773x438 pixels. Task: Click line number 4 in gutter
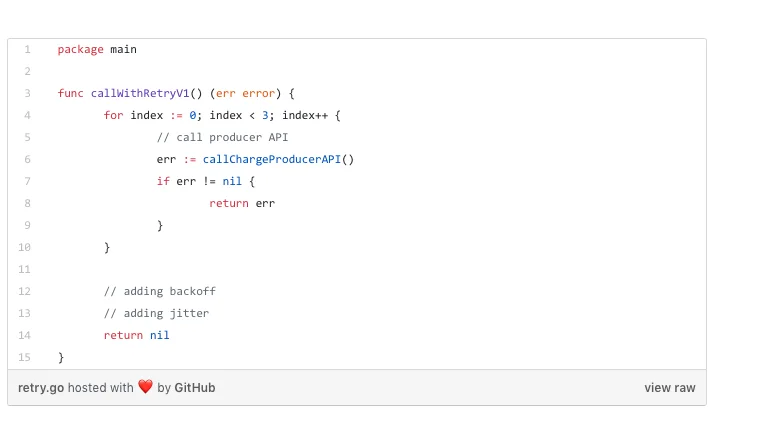point(27,115)
